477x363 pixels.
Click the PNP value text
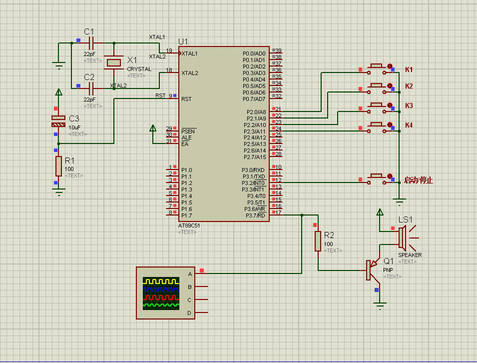tap(388, 270)
